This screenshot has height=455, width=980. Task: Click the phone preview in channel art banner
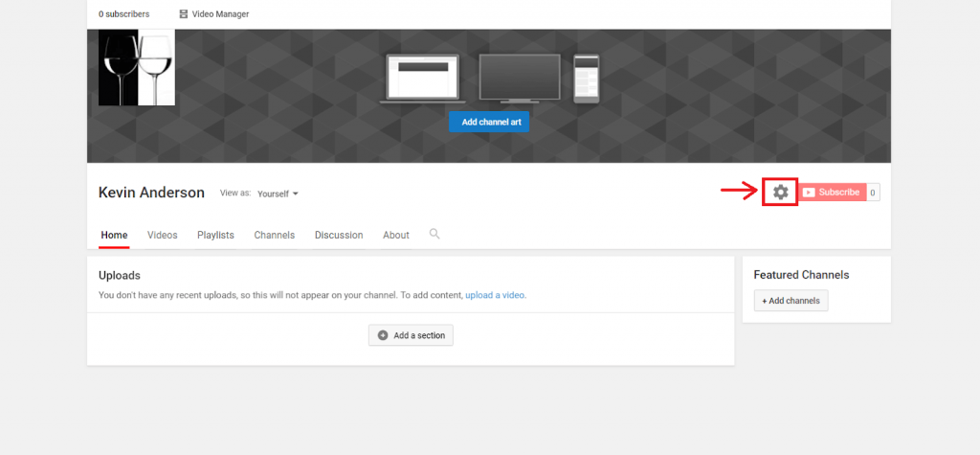(587, 79)
